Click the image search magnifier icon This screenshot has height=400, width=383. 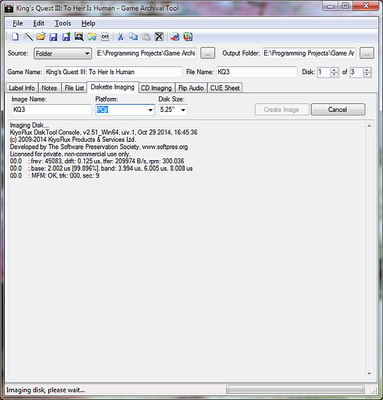pos(79,37)
